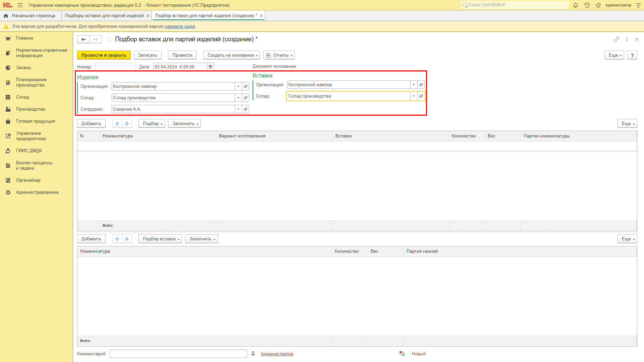
Task: Expand the Изделия Организация dropdown arrow
Action: pos(238,86)
